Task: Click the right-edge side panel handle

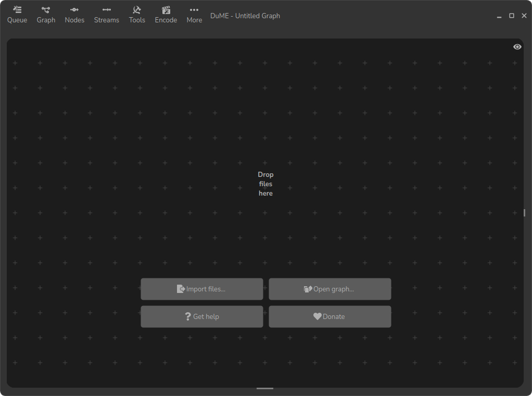Action: click(x=524, y=213)
